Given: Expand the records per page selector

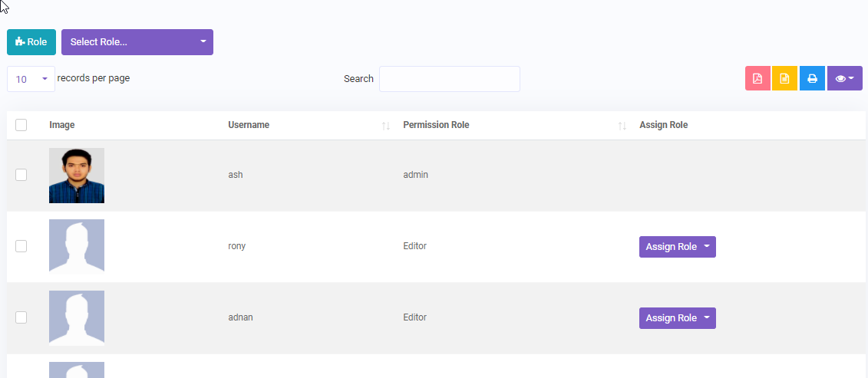Looking at the screenshot, I should pos(31,79).
